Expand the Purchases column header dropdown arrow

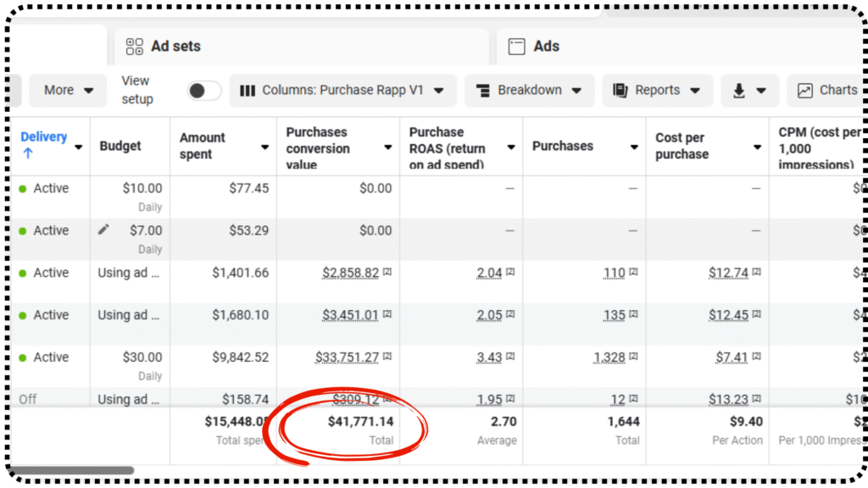633,147
